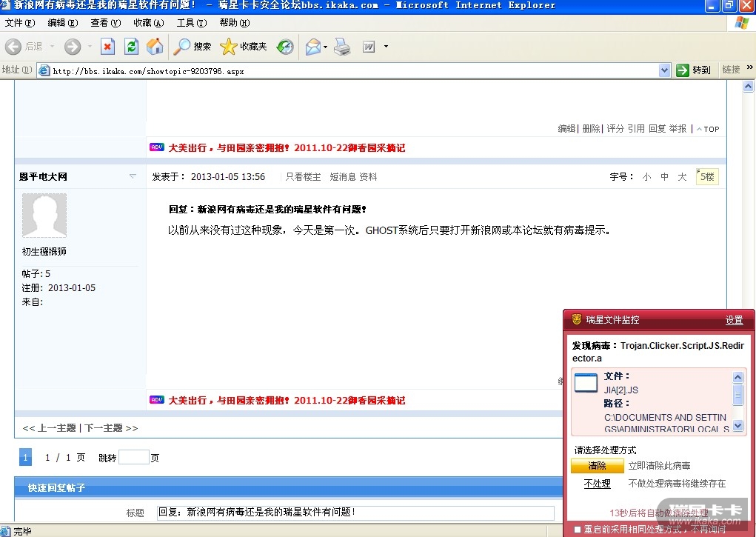
Task: Click the status bar IE page icon
Action: [x=5, y=531]
